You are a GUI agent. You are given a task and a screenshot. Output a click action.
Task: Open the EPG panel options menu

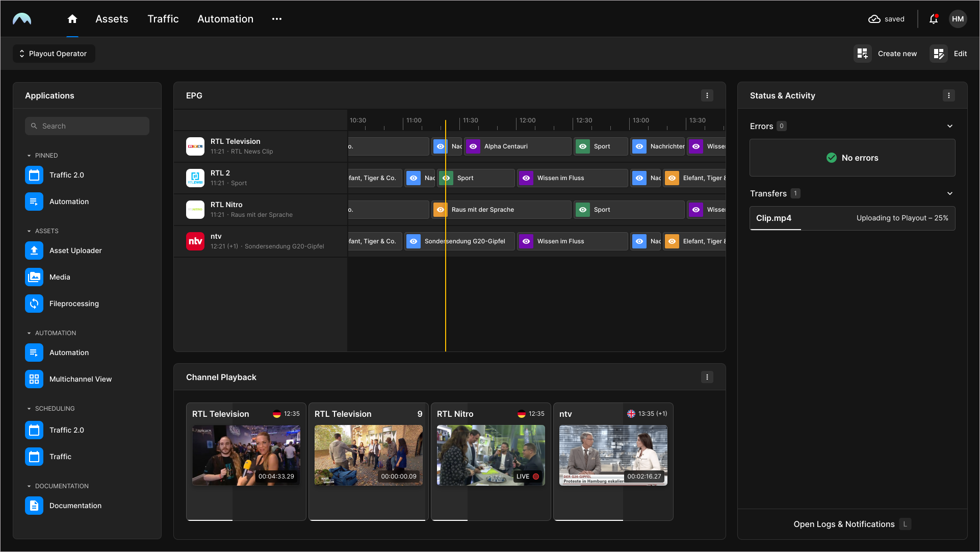707,95
